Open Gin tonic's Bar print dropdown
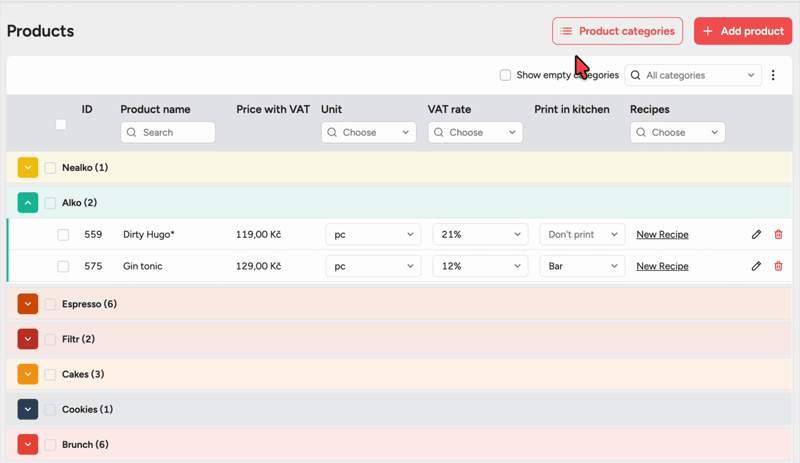Image resolution: width=800 pixels, height=463 pixels. (x=582, y=266)
